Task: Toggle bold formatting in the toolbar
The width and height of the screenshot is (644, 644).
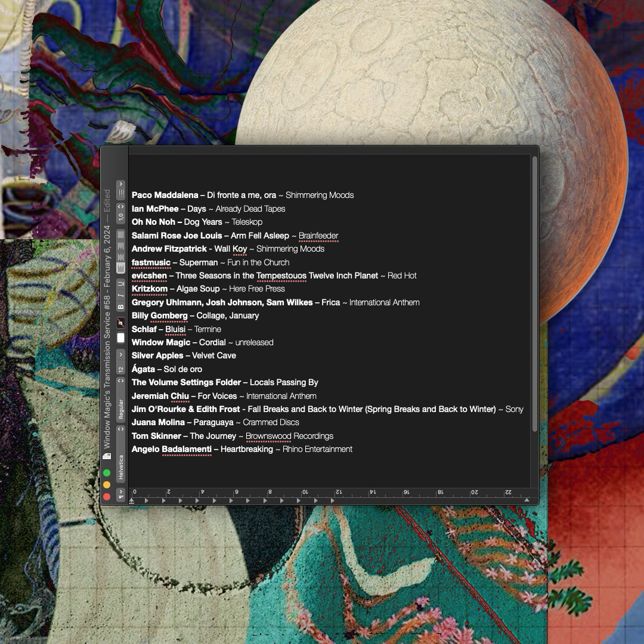Action: coord(120,307)
